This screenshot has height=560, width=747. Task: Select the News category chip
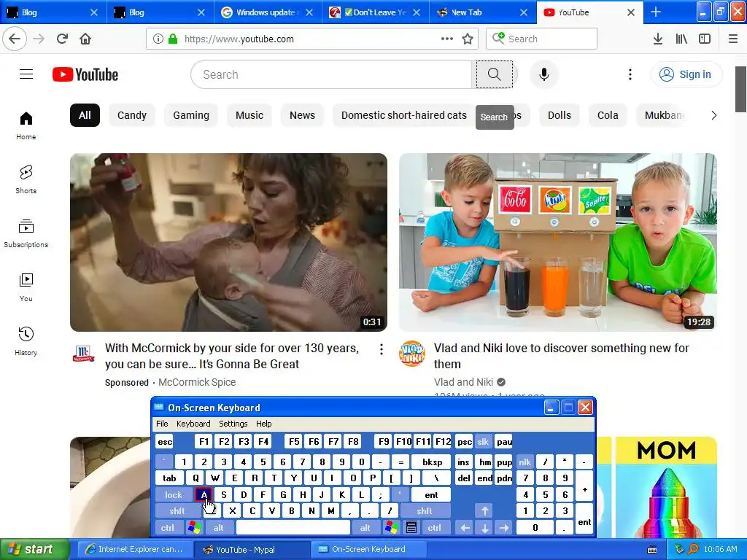[x=302, y=115]
